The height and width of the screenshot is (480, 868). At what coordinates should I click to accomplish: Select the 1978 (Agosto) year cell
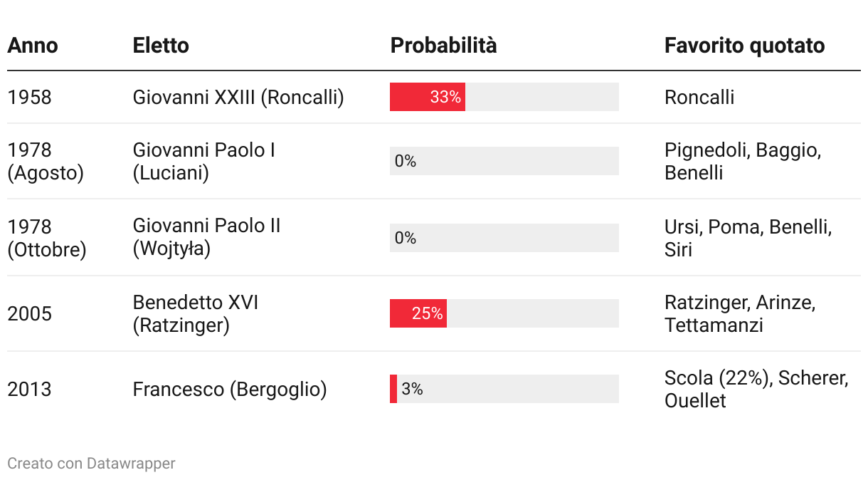pos(46,162)
